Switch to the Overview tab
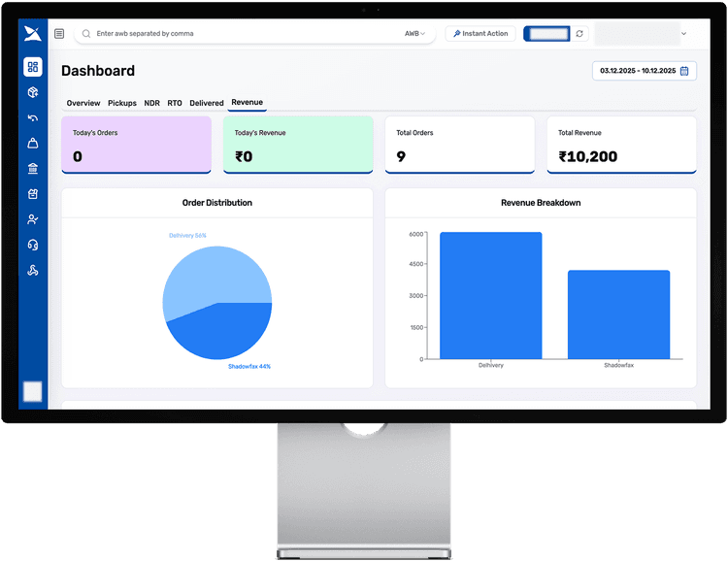This screenshot has height=561, width=728. 83,103
